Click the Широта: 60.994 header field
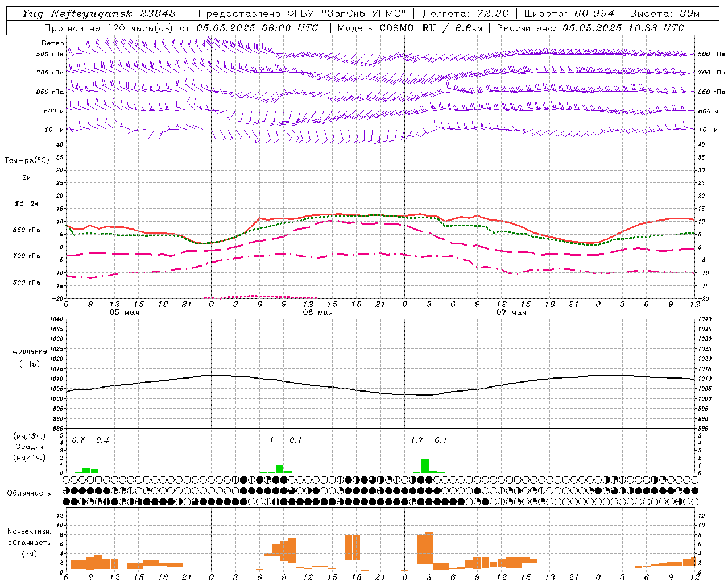 coord(569,14)
